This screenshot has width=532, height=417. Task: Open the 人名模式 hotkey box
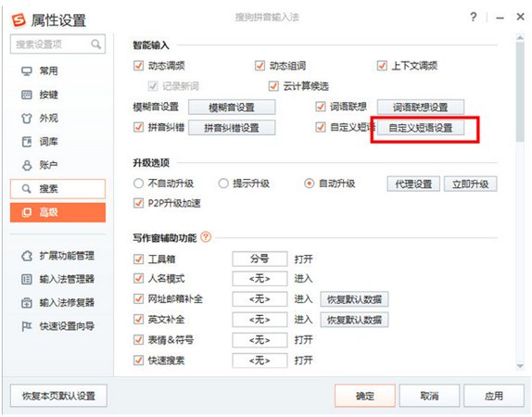(x=260, y=279)
